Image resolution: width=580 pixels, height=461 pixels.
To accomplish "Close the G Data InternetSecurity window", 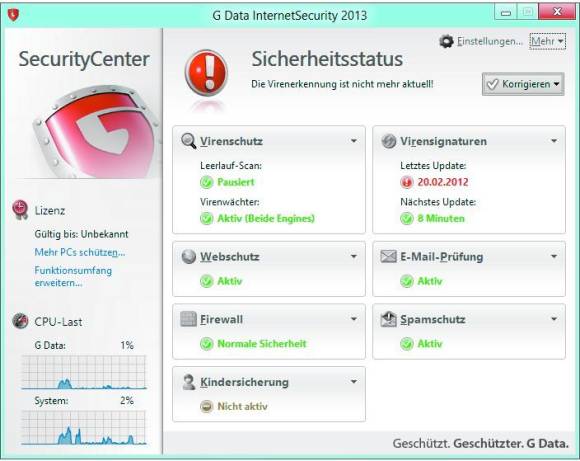I will click(x=557, y=12).
